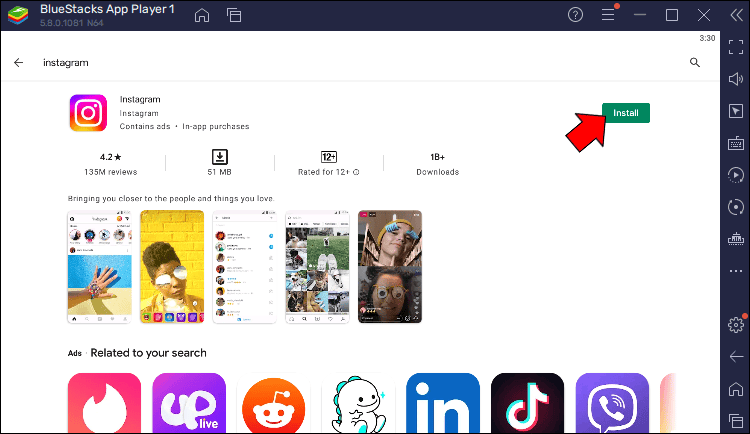Open the Instagram app title
The width and height of the screenshot is (750, 434).
pyautogui.click(x=140, y=100)
